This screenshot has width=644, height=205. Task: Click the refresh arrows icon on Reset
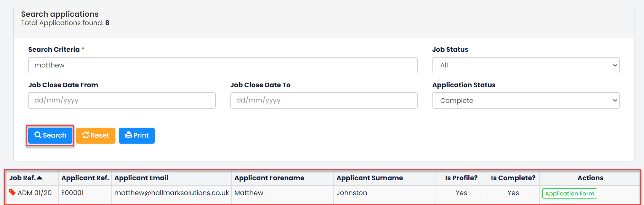tap(86, 135)
